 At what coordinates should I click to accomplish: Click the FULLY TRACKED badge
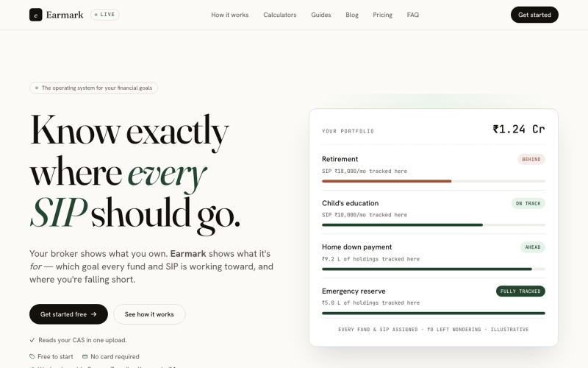(x=520, y=291)
